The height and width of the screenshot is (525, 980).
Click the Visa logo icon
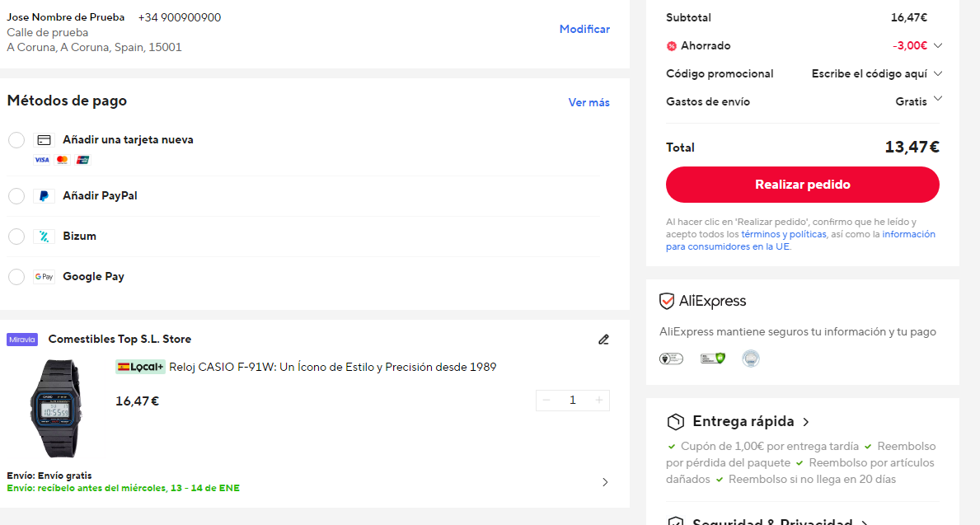point(42,160)
